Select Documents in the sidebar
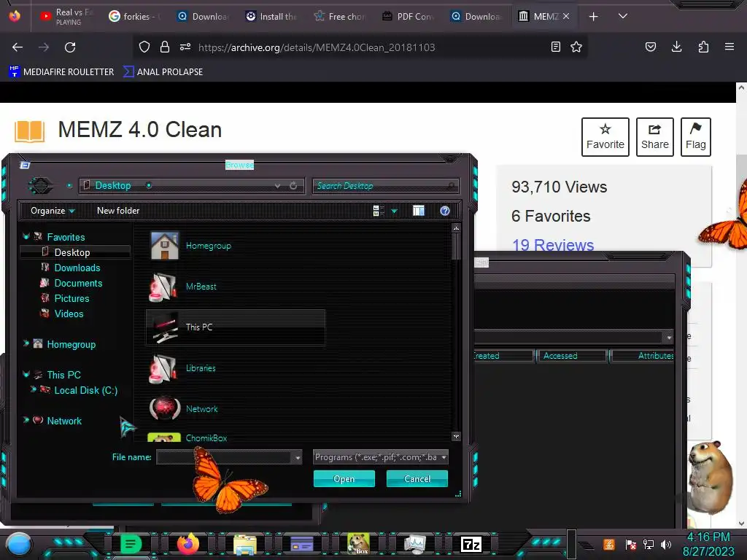 (x=78, y=283)
